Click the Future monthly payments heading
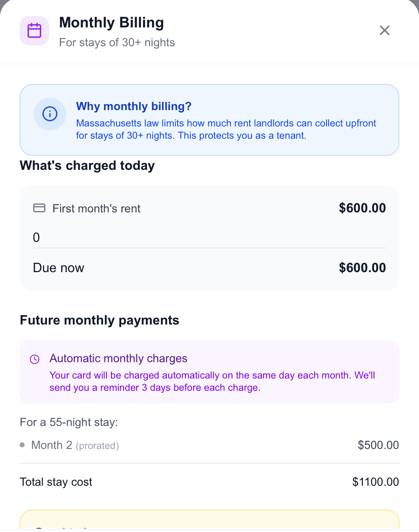 (99, 320)
